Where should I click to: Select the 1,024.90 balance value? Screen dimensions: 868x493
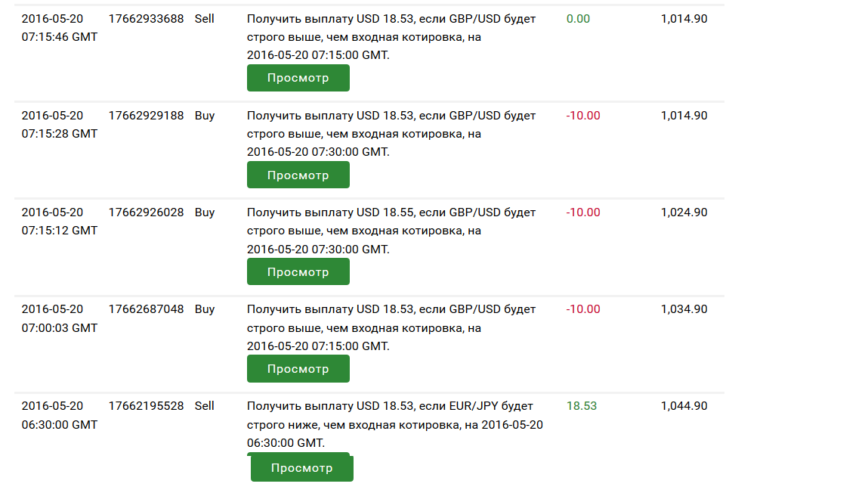(684, 212)
